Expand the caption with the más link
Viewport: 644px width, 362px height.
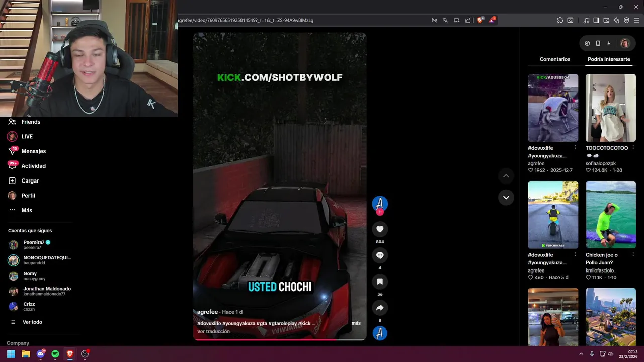(356, 323)
